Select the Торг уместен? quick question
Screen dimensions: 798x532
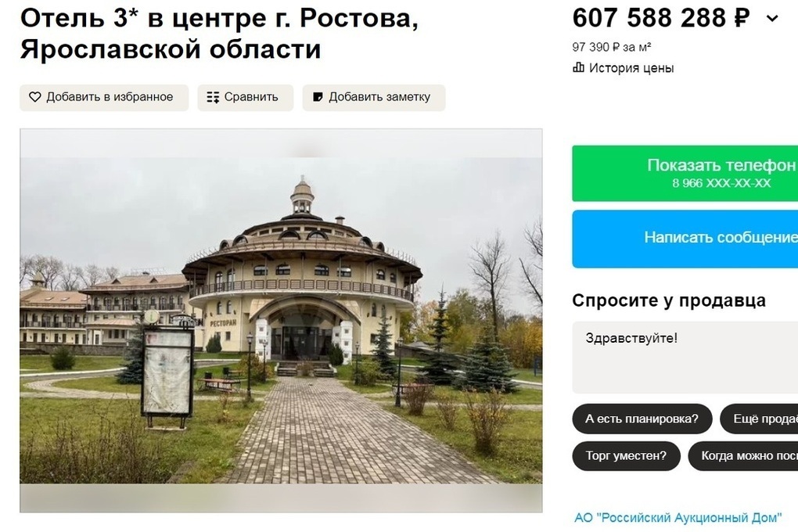tap(626, 455)
